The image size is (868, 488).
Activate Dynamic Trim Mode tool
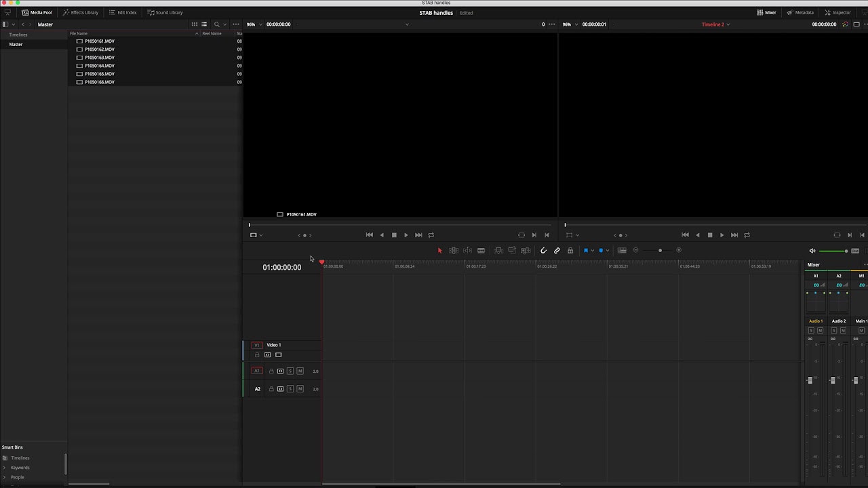(x=467, y=251)
